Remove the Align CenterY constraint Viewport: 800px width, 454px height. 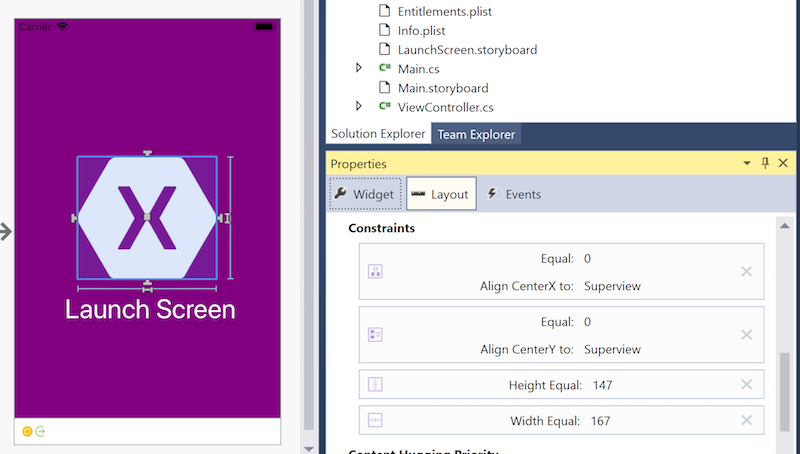click(746, 335)
